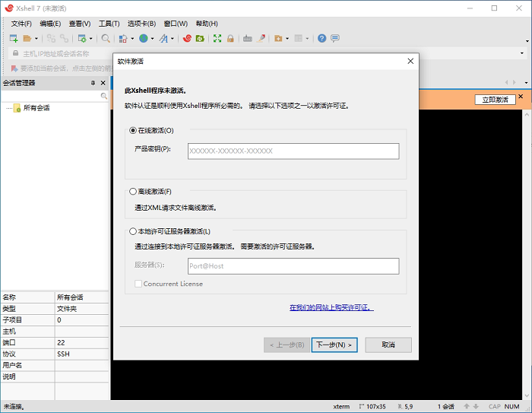Click the 立即激活 button in banner
532x413 pixels.
pos(495,100)
